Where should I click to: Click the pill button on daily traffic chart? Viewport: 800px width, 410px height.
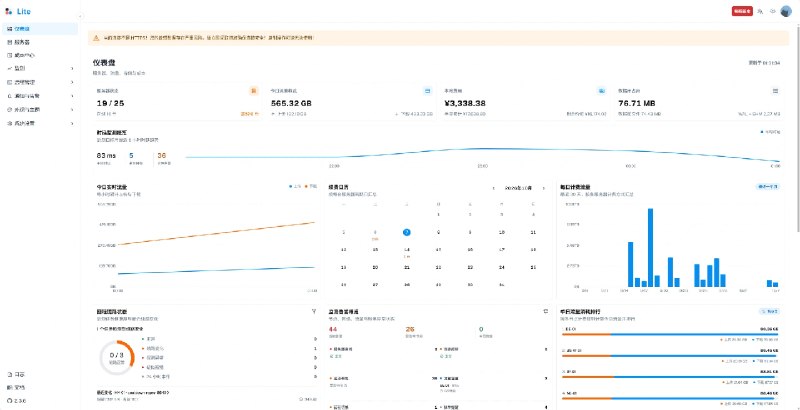tap(768, 187)
